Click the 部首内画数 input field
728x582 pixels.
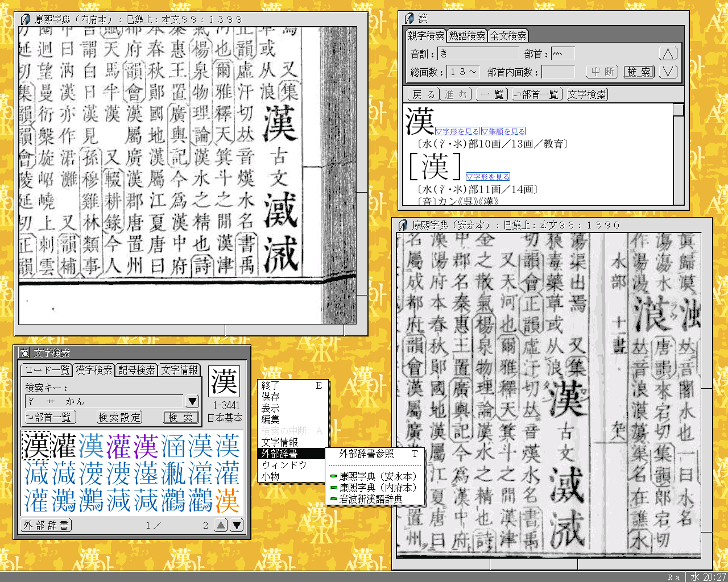click(x=559, y=72)
